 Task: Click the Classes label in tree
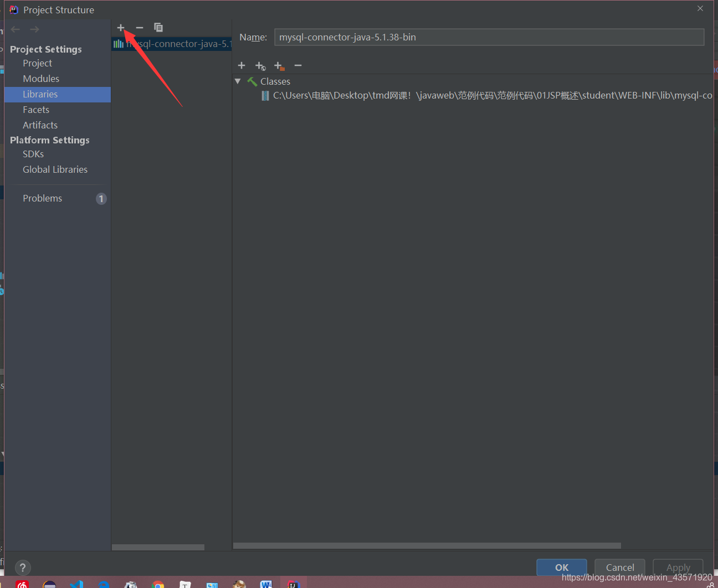pos(275,81)
